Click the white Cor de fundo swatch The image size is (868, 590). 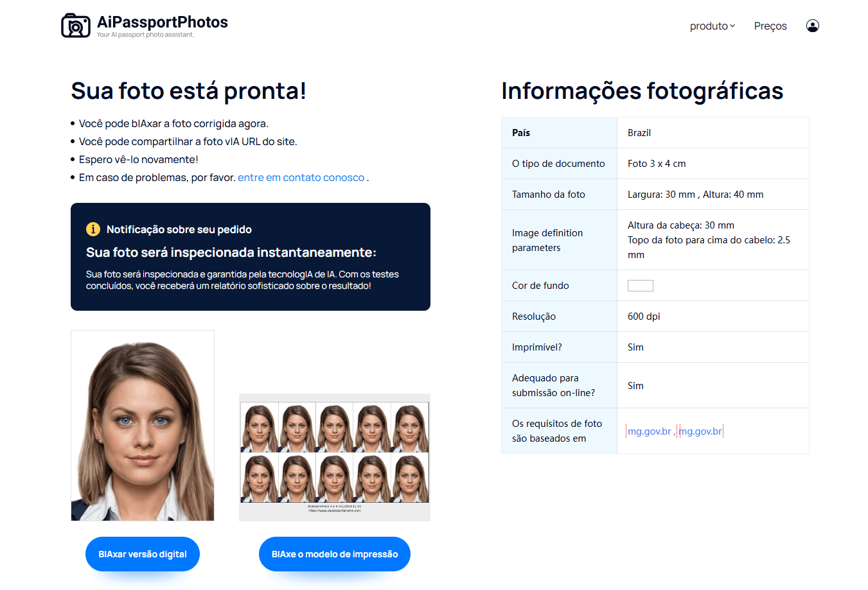coord(641,286)
